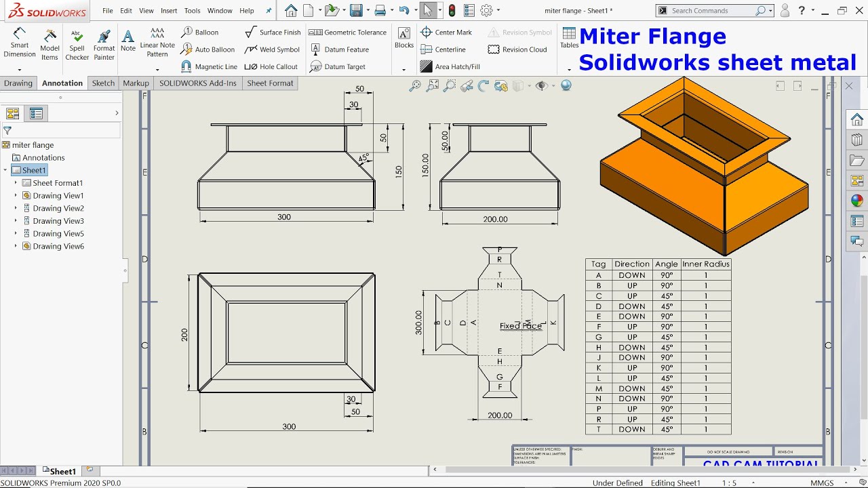Open the Insert menu
The height and width of the screenshot is (488, 868).
tap(169, 11)
